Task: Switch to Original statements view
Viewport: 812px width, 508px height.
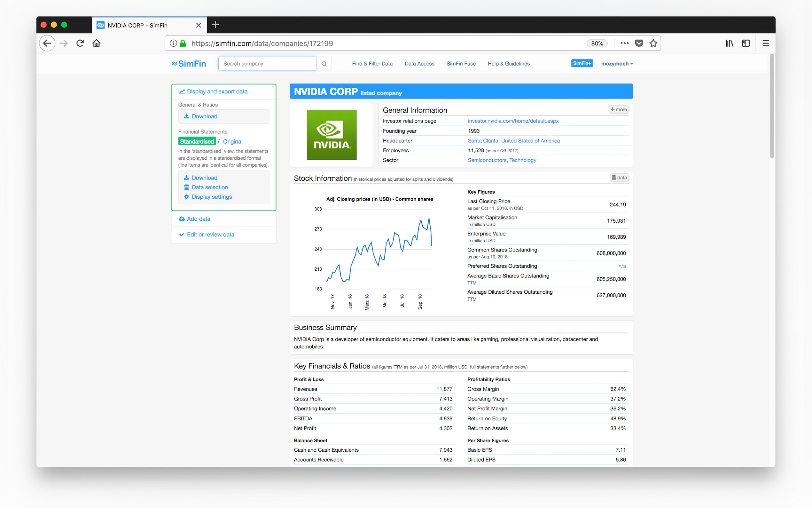Action: point(232,141)
